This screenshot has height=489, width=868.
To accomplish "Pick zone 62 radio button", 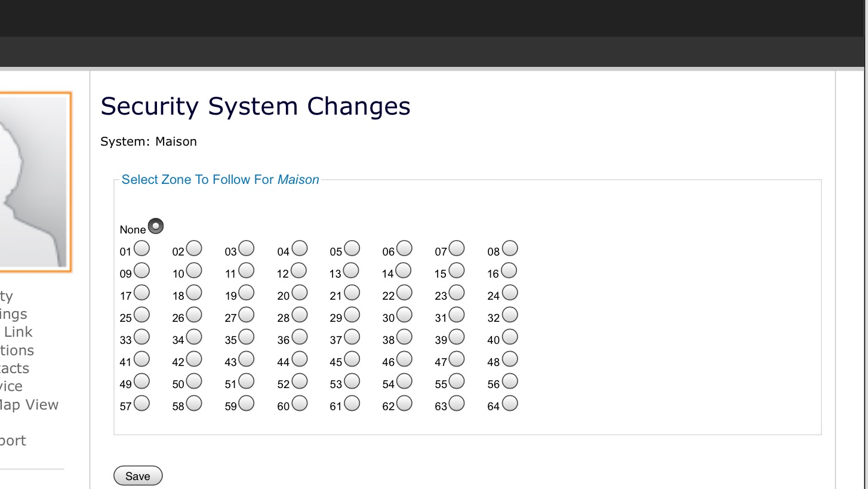I will (404, 404).
